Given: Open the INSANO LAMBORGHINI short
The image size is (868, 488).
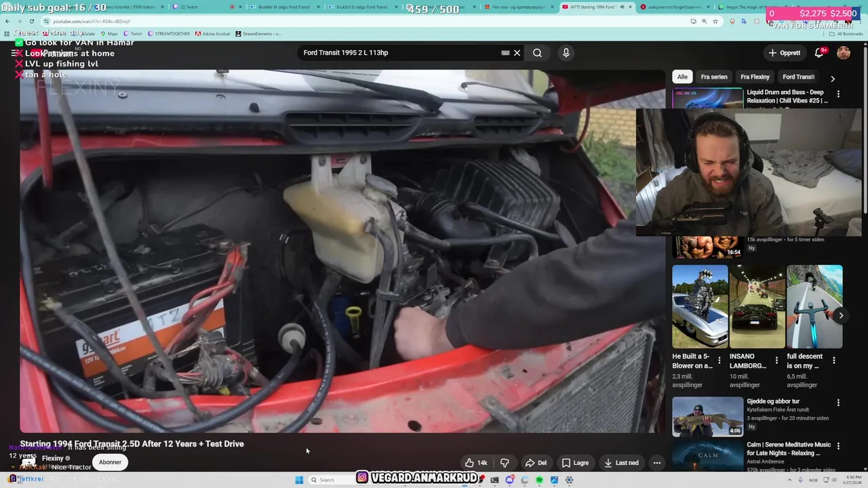Looking at the screenshot, I should tap(757, 306).
